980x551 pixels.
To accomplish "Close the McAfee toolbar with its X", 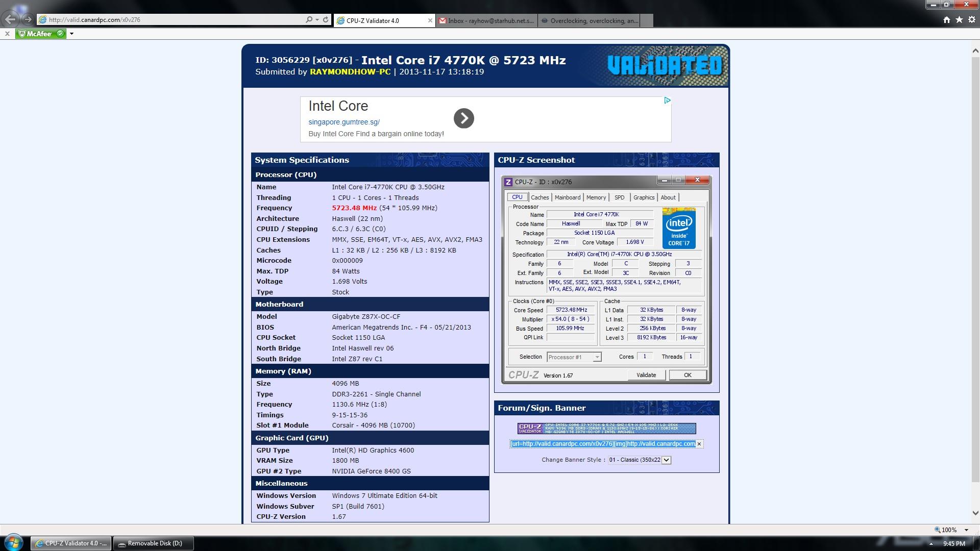I will point(7,34).
